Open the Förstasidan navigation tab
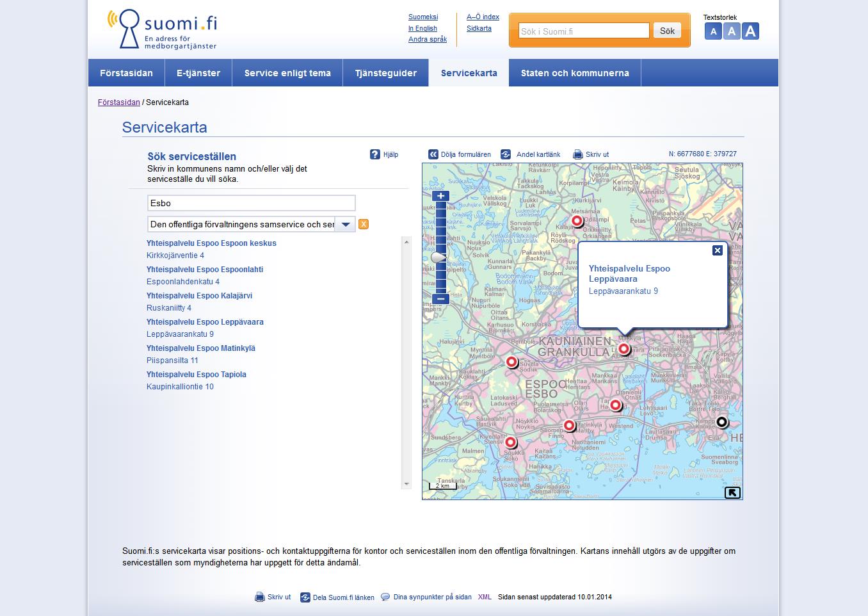The image size is (868, 616). coord(127,73)
